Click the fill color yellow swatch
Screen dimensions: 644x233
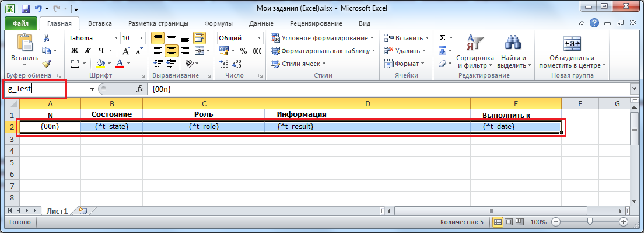pos(100,64)
